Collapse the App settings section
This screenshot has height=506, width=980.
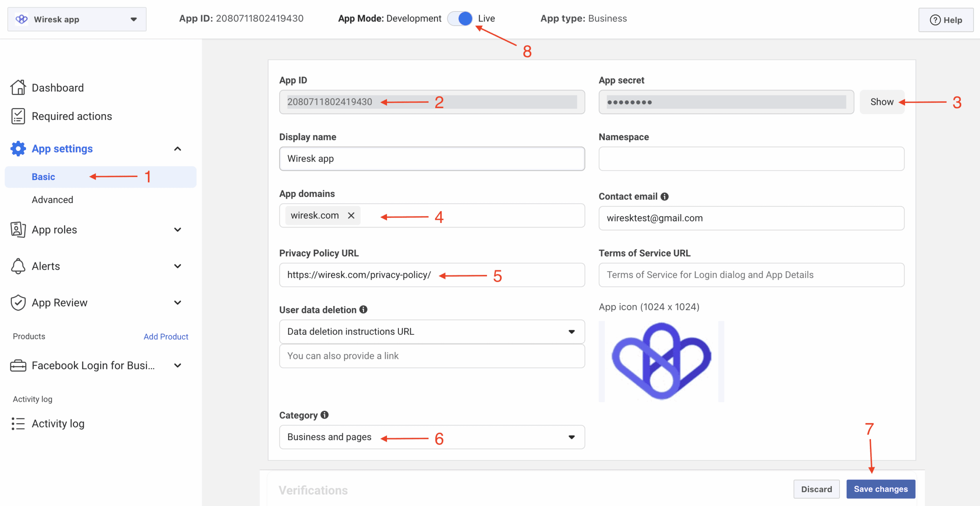coord(178,149)
